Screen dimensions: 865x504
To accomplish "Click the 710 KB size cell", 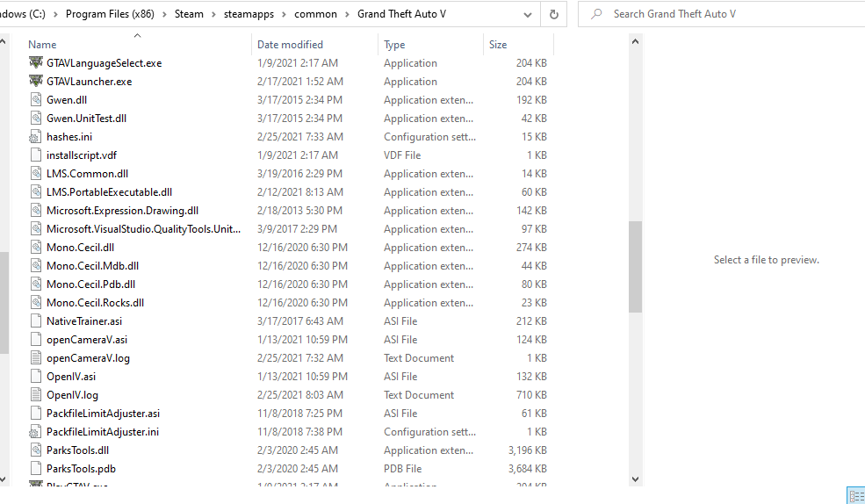I will pyautogui.click(x=531, y=395).
